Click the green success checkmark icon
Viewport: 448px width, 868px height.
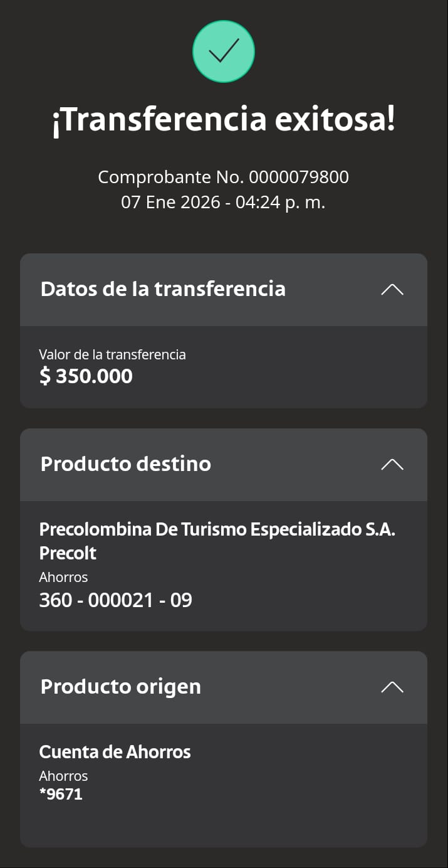[224, 51]
